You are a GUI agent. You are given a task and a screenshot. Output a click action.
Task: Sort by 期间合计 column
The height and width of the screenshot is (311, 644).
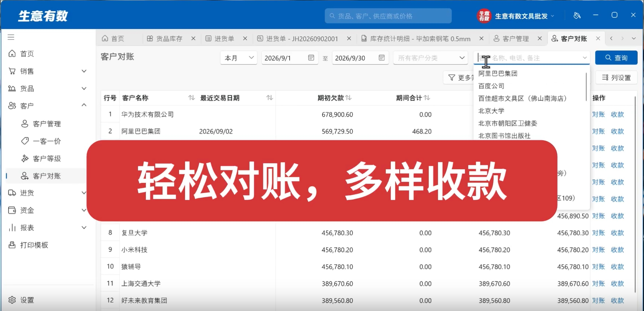pyautogui.click(x=427, y=98)
